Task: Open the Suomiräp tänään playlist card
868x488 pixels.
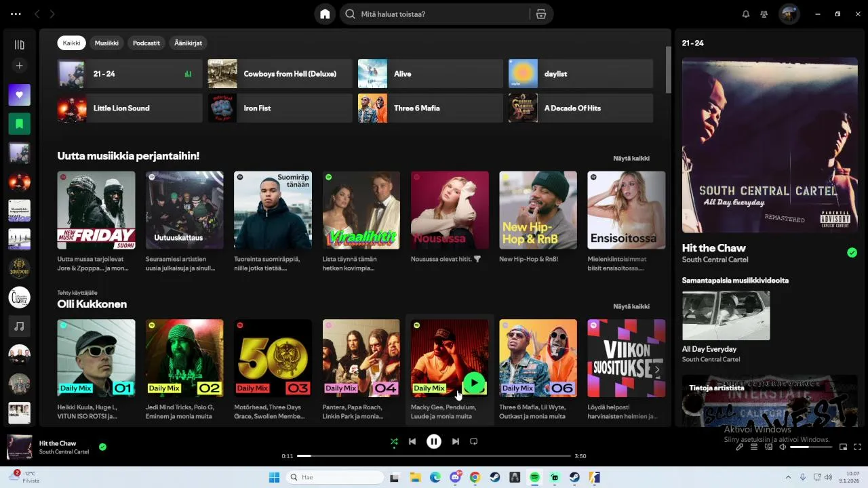Action: (x=273, y=210)
